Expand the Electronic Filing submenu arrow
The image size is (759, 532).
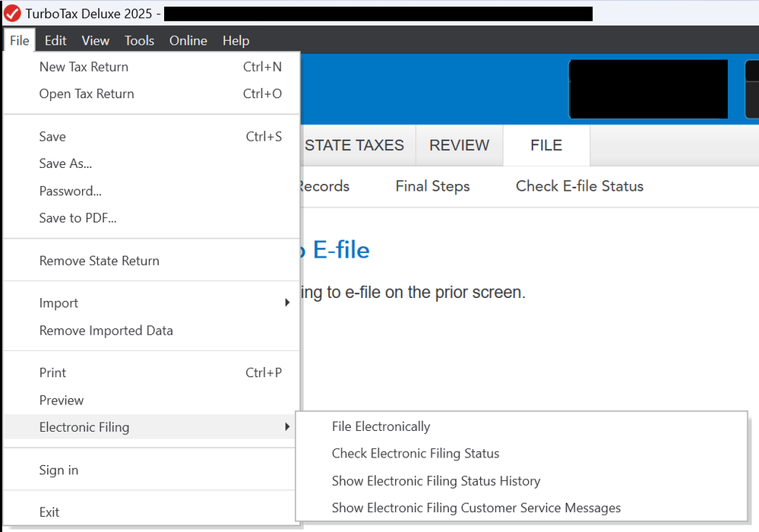click(287, 427)
